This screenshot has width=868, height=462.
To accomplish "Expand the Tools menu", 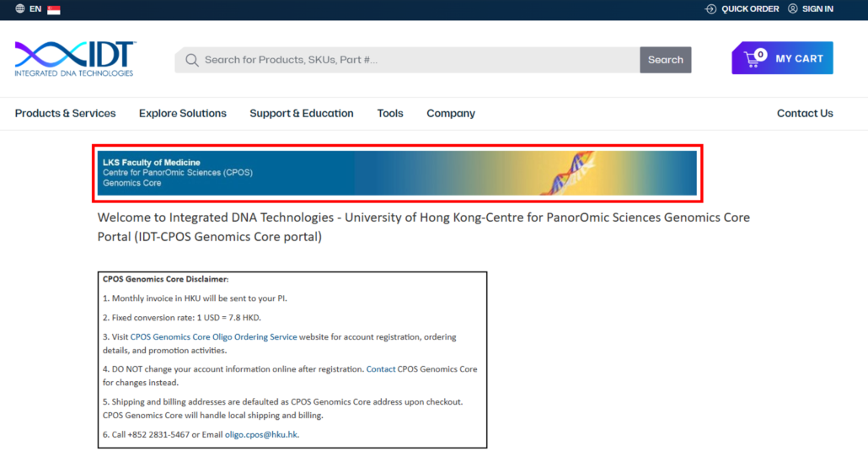I will pyautogui.click(x=390, y=113).
